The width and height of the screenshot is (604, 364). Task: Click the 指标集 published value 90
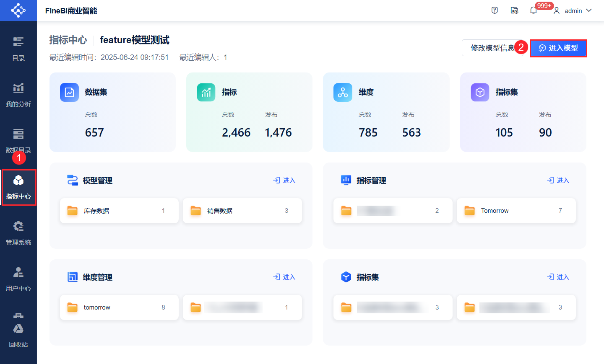545,133
